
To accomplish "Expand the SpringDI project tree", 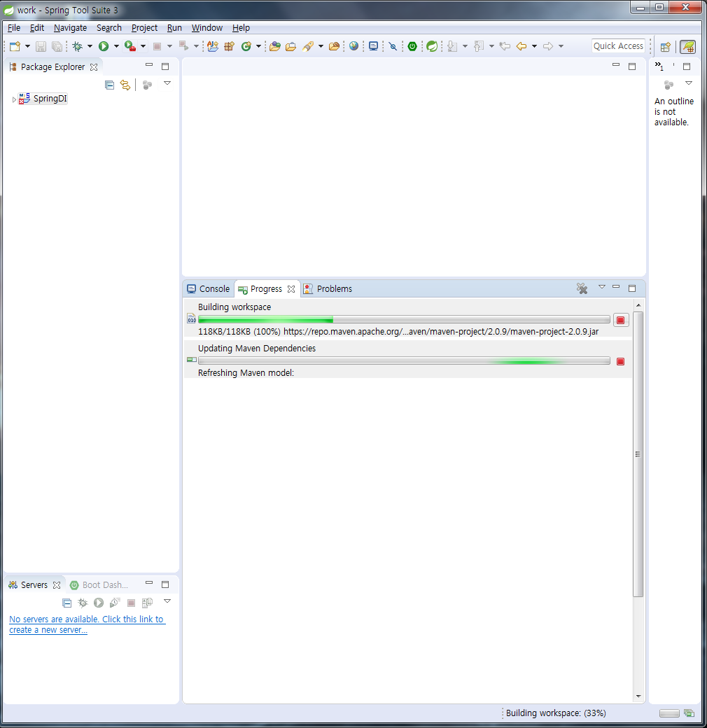I will (x=14, y=99).
